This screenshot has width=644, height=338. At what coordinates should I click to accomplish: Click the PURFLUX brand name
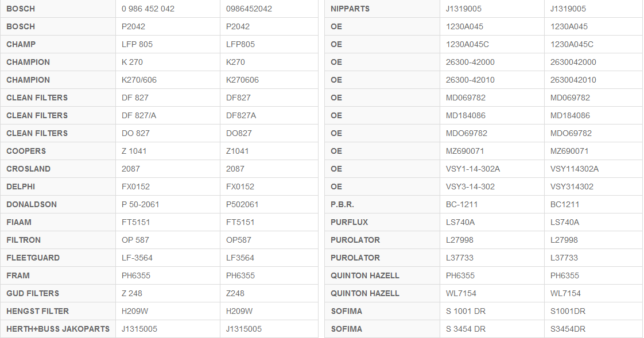pos(349,222)
